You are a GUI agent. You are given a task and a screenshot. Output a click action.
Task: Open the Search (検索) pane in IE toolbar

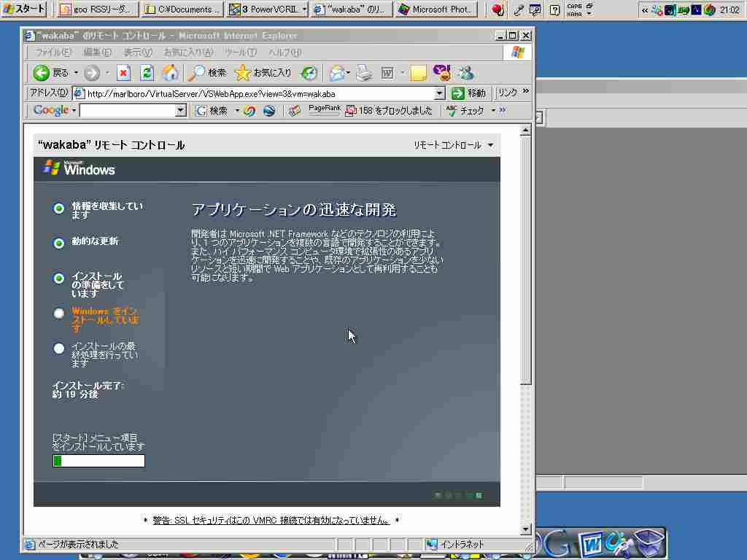(208, 73)
